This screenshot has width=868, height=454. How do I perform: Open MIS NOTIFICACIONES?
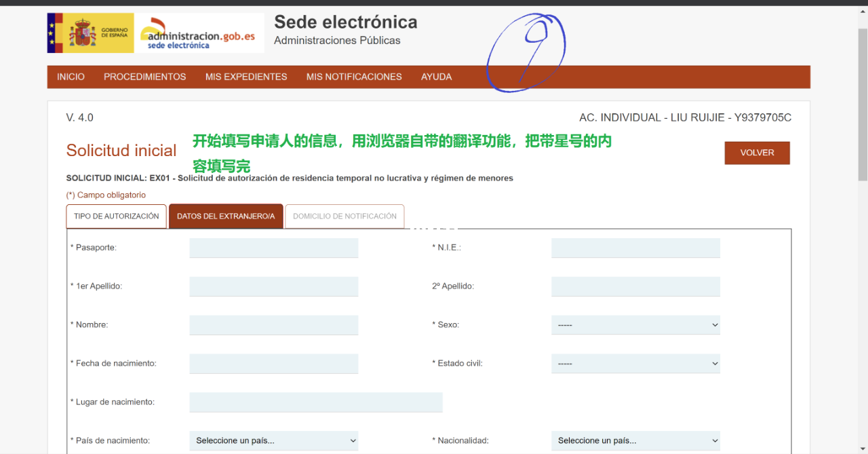pos(354,77)
